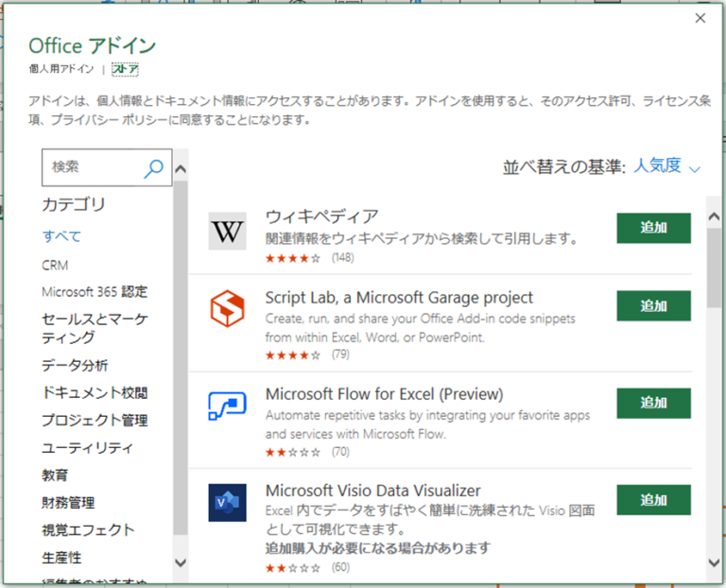Click the add-in list scrollbar thumb
The height and width of the screenshot is (588, 726).
click(x=714, y=268)
